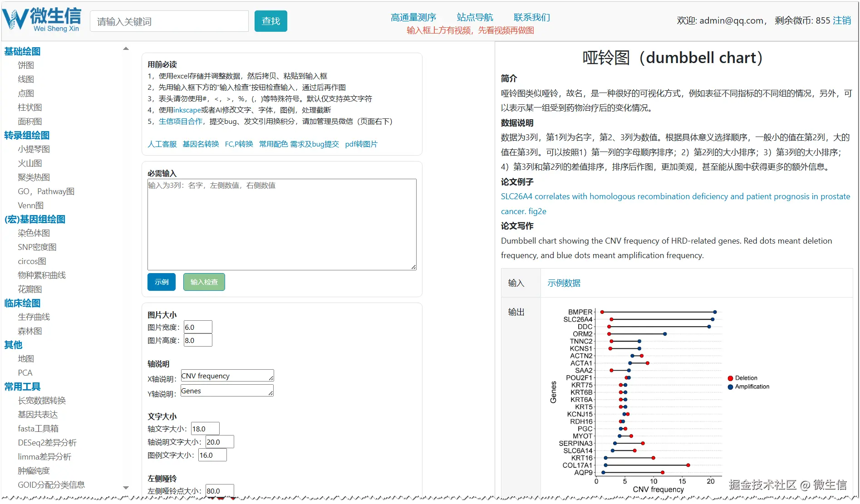
Task: Open 基因共表达 in the sidebar
Action: click(38, 415)
